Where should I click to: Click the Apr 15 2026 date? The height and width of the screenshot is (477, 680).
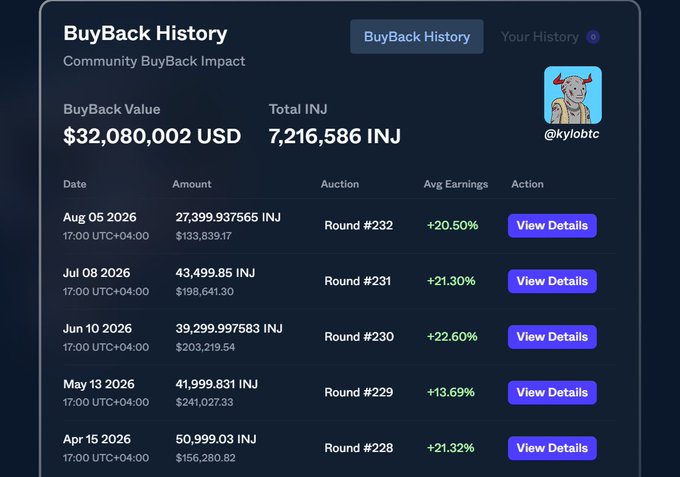click(x=97, y=439)
